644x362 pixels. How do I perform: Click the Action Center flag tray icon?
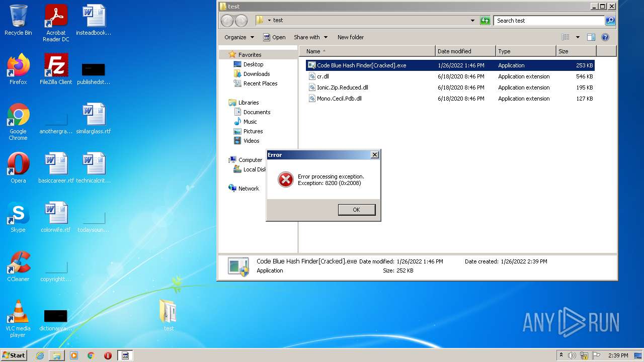596,355
